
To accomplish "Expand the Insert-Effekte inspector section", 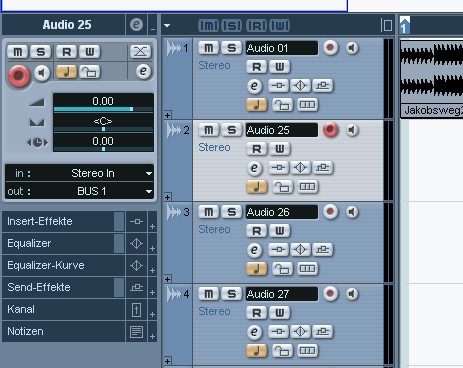I will pos(63,221).
